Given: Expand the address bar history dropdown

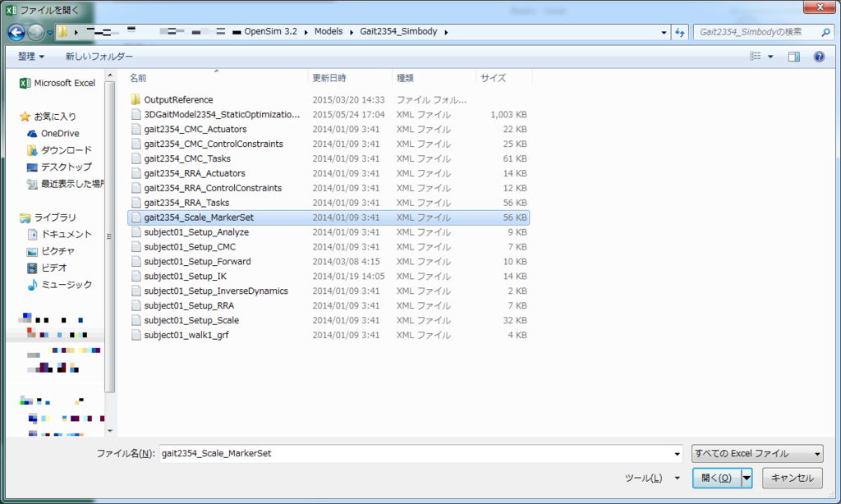Looking at the screenshot, I should [x=664, y=32].
